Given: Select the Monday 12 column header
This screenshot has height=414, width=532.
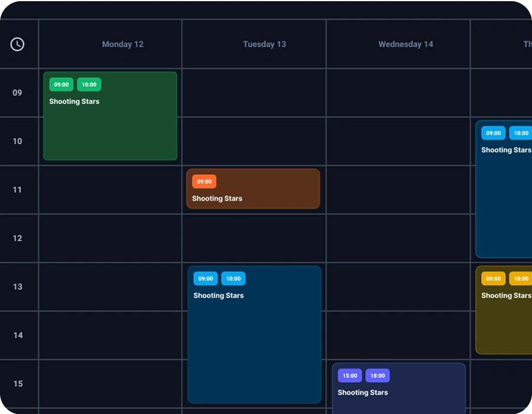Looking at the screenshot, I should pos(123,44).
